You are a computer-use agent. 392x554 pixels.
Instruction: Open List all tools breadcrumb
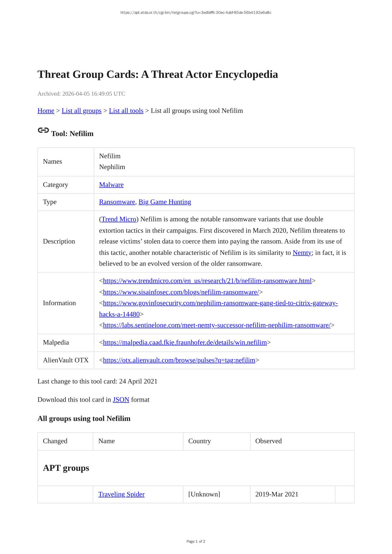click(126, 111)
